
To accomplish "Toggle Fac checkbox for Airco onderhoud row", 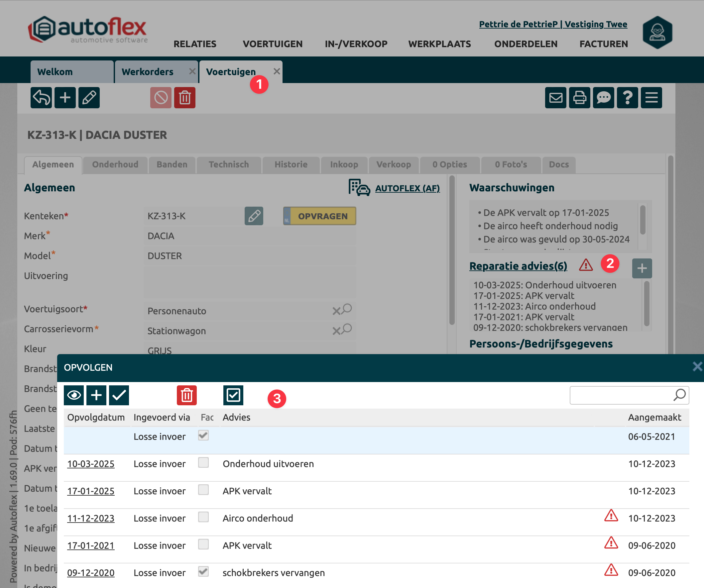I will point(203,517).
